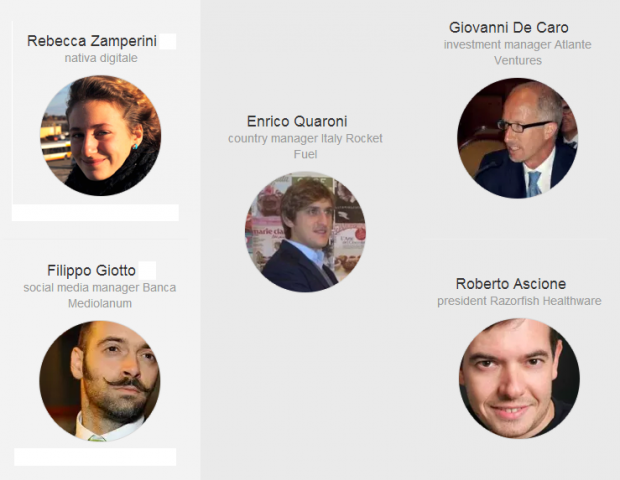Screen dimensions: 620x480
Task: Open the Giovanni De Caro name link
Action: tap(508, 28)
